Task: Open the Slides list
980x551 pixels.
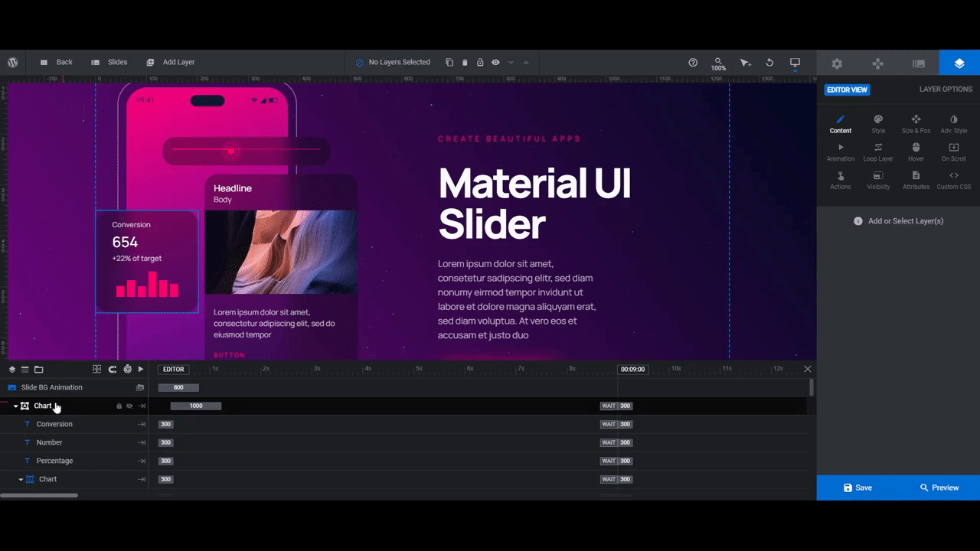Action: pyautogui.click(x=109, y=62)
